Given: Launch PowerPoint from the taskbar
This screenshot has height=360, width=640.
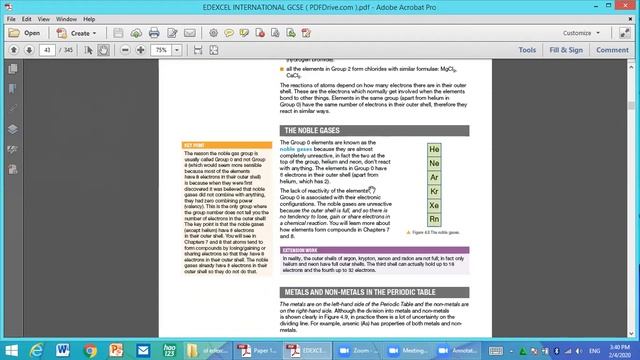Looking at the screenshot, I should coord(116,351).
